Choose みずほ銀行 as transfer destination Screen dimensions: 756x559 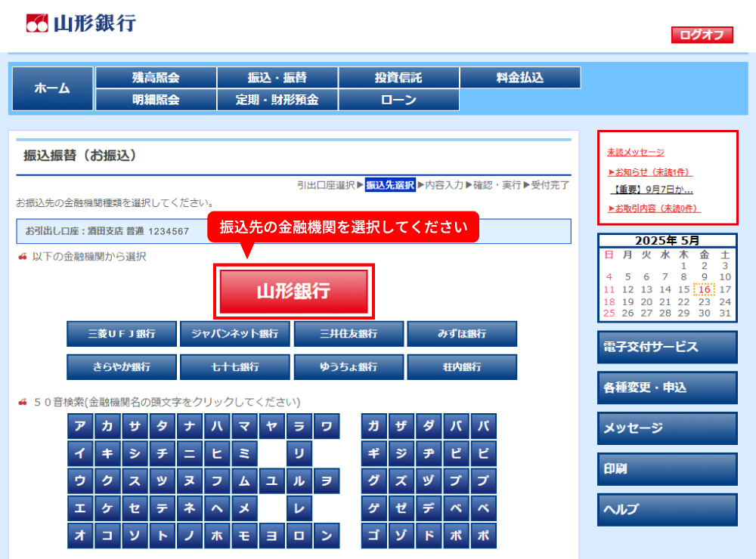coord(462,334)
